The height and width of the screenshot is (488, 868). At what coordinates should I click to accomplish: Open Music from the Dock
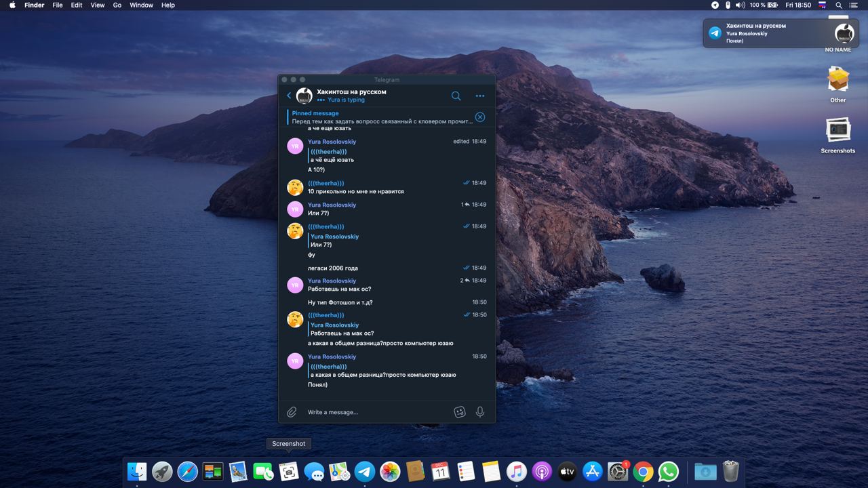(517, 471)
